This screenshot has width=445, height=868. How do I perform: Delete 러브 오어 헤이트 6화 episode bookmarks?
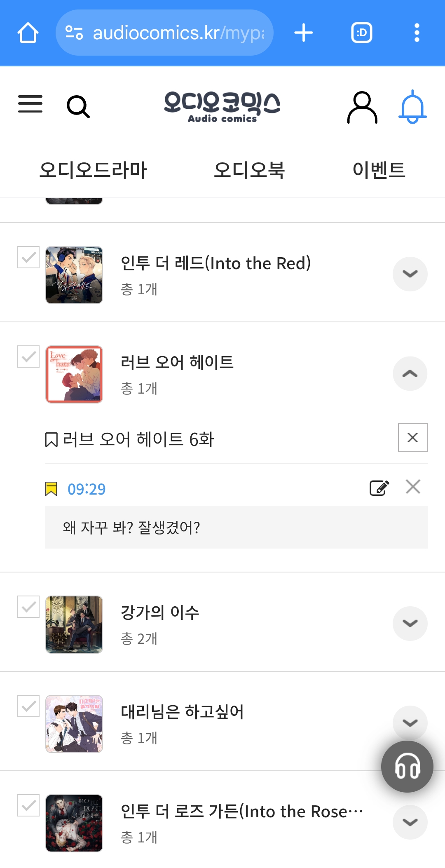pos(413,438)
